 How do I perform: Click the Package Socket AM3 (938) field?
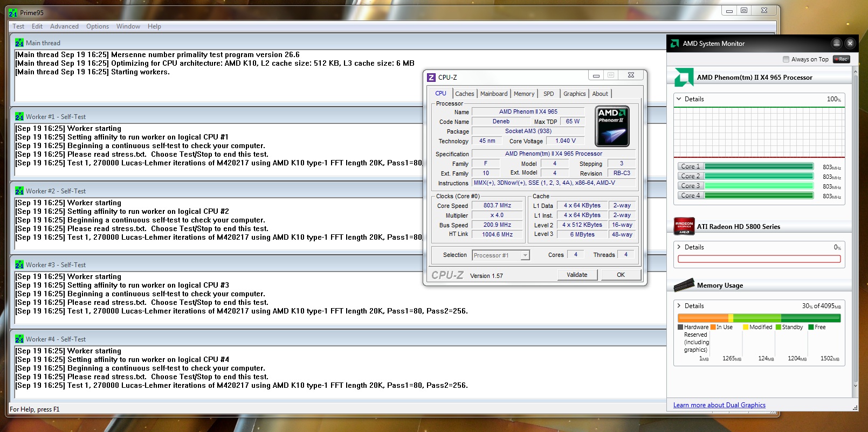(528, 131)
